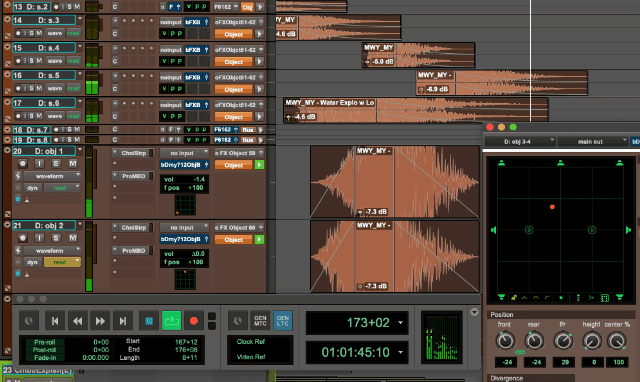Click the Return to Zero button
Screen dimensions: 640x382
tap(55, 321)
